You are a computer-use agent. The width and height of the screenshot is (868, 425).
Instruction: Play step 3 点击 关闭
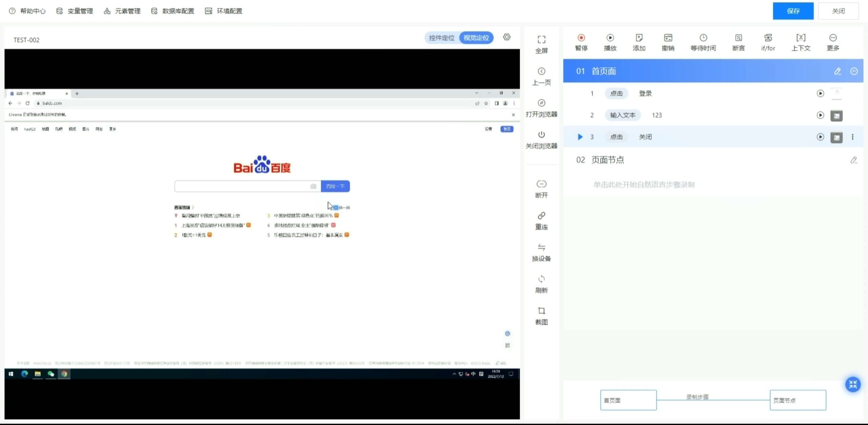820,137
